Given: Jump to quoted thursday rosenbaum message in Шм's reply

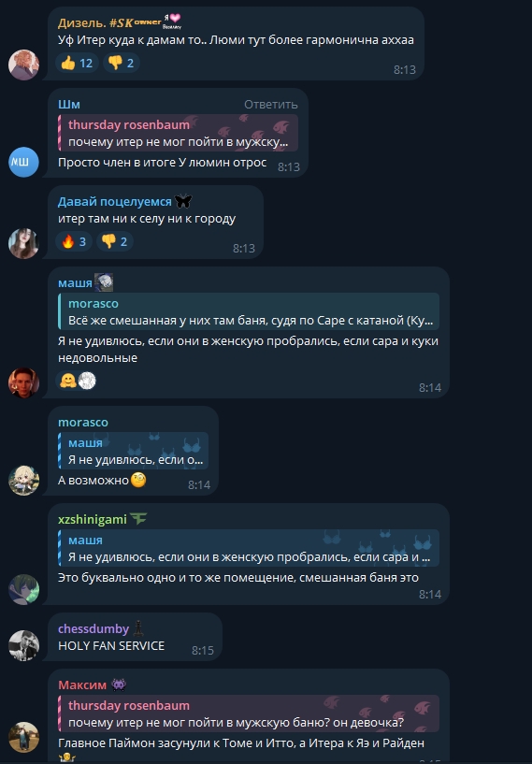Looking at the screenshot, I should click(178, 133).
